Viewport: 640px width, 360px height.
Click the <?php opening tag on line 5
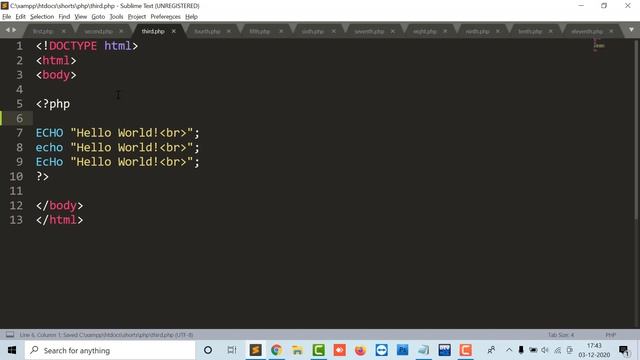53,104
